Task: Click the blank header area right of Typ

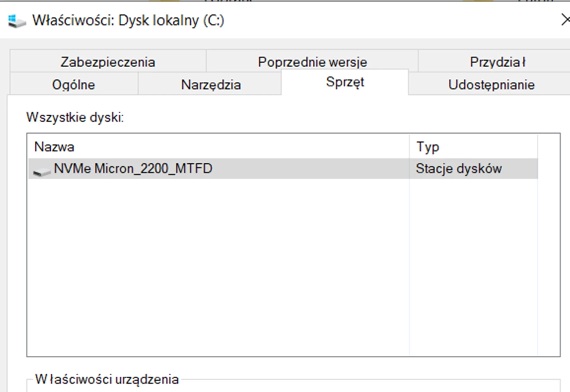Action: pos(548,147)
